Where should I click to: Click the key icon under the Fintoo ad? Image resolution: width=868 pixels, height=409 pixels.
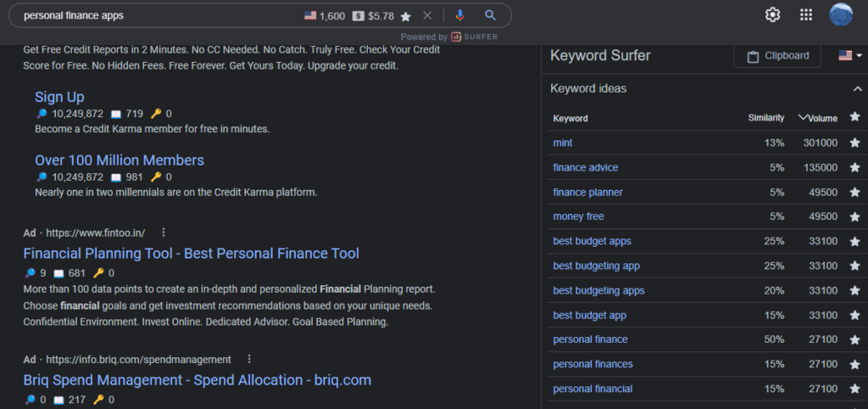pos(98,272)
